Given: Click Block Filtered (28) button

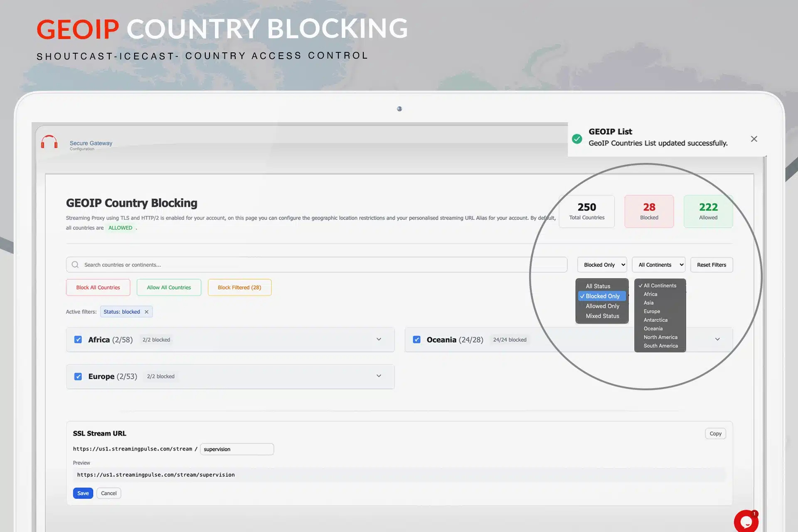Looking at the screenshot, I should click(239, 287).
